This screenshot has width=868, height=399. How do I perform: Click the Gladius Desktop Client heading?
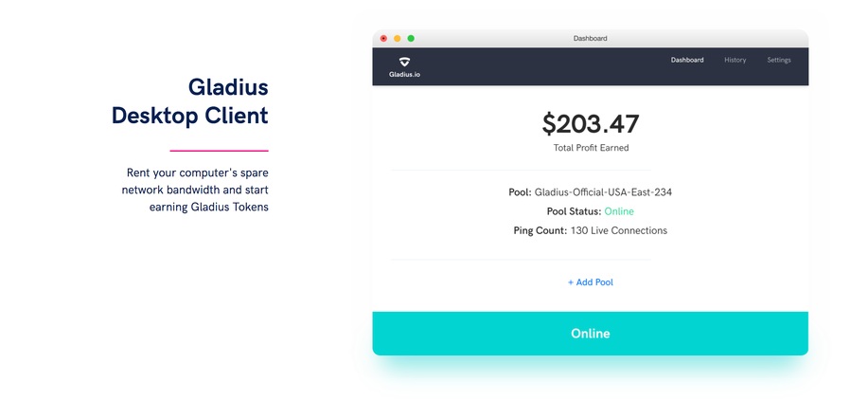190,101
